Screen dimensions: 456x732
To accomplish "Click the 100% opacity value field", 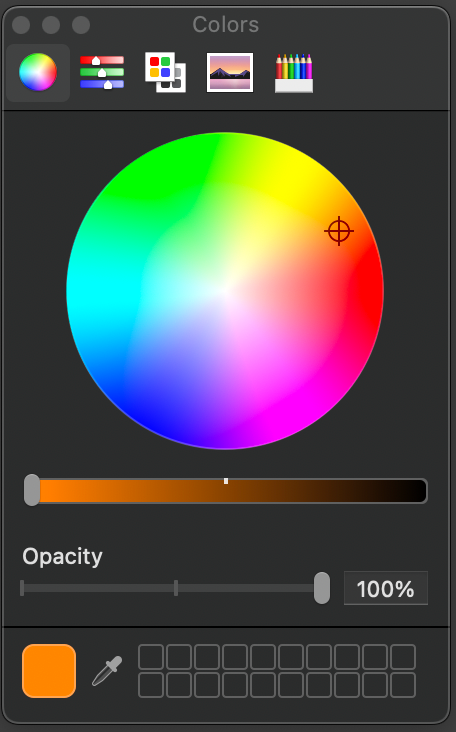I will (386, 588).
